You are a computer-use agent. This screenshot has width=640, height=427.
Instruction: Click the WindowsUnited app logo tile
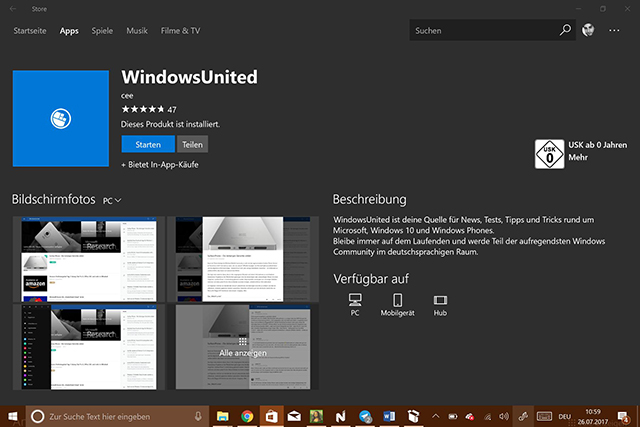(61, 118)
